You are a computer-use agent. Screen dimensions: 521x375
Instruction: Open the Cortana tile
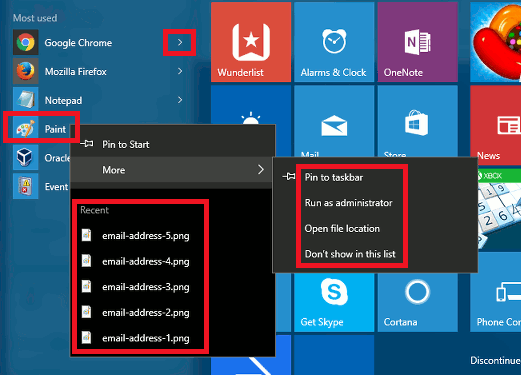click(418, 303)
